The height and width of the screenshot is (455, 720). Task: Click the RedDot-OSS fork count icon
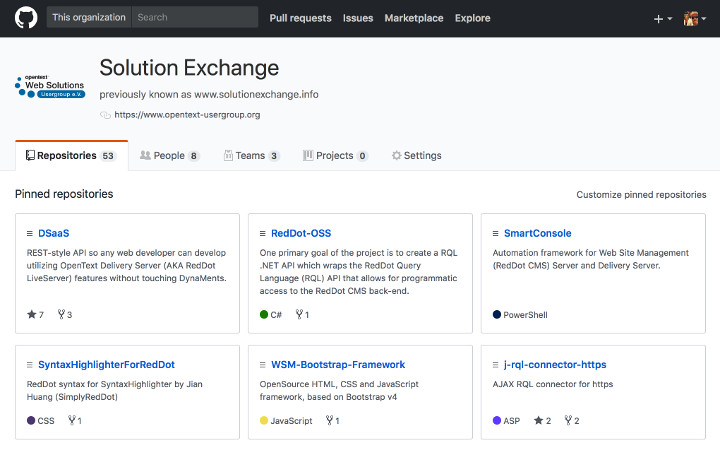pyautogui.click(x=299, y=315)
